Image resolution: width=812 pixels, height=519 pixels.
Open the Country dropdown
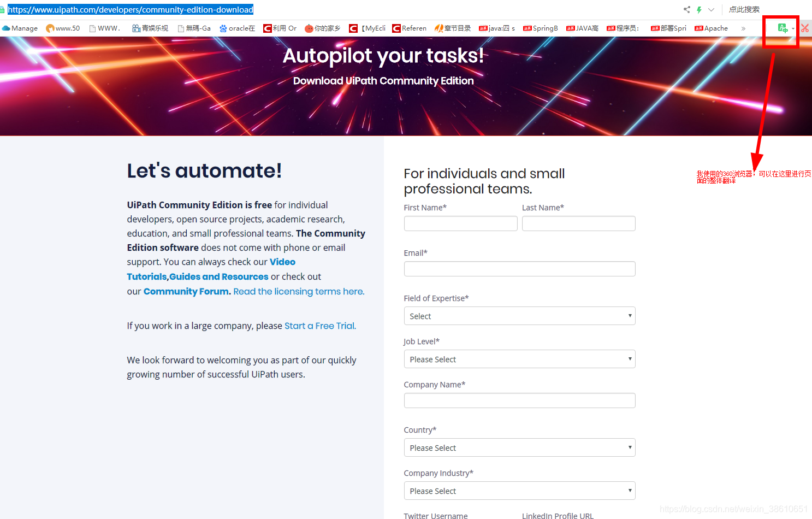[x=519, y=447]
